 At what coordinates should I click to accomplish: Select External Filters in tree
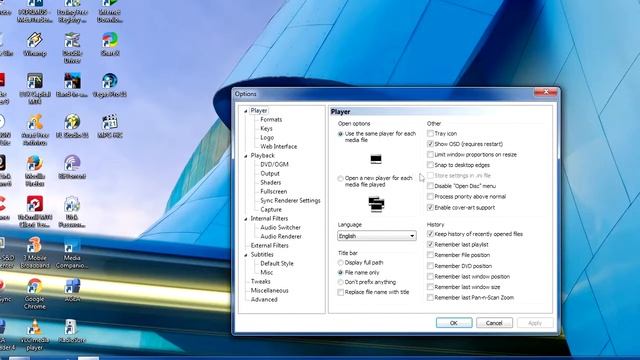[269, 245]
